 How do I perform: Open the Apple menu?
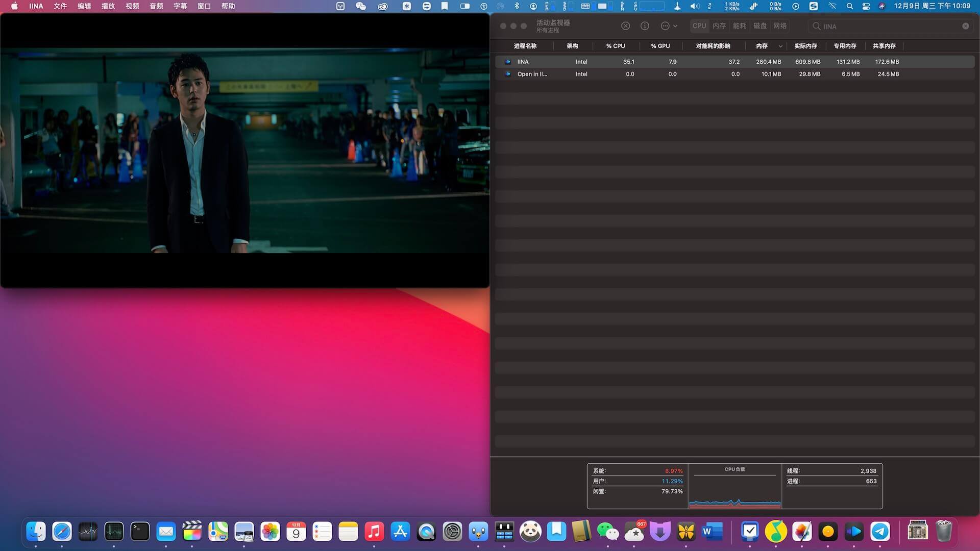tap(14, 6)
